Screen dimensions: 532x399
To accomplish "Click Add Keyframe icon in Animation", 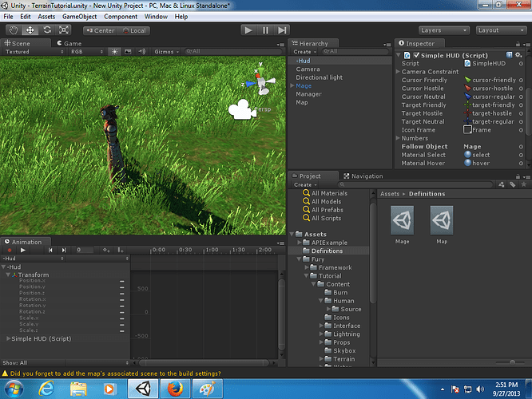I will pos(106,251).
